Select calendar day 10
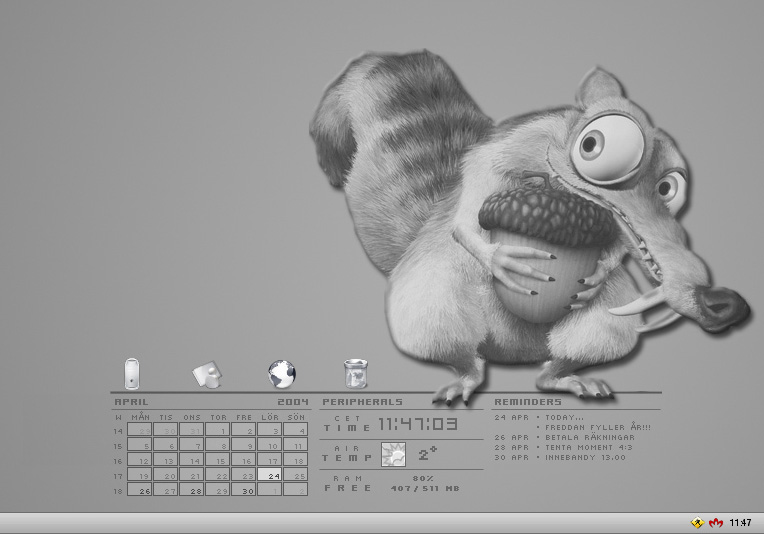Viewport: 764px width, 534px height. pyautogui.click(x=269, y=444)
